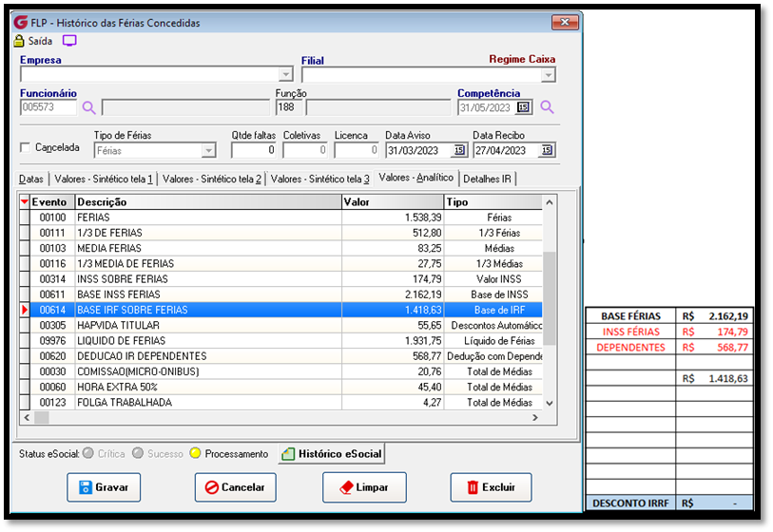
Task: Open Histórico eSocial button
Action: coord(332,454)
